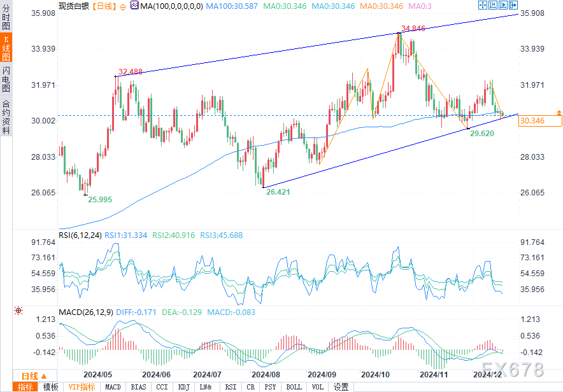563x392 pixels.
Task: Switch to 分时图 sidebar tab
Action: (x=6, y=17)
